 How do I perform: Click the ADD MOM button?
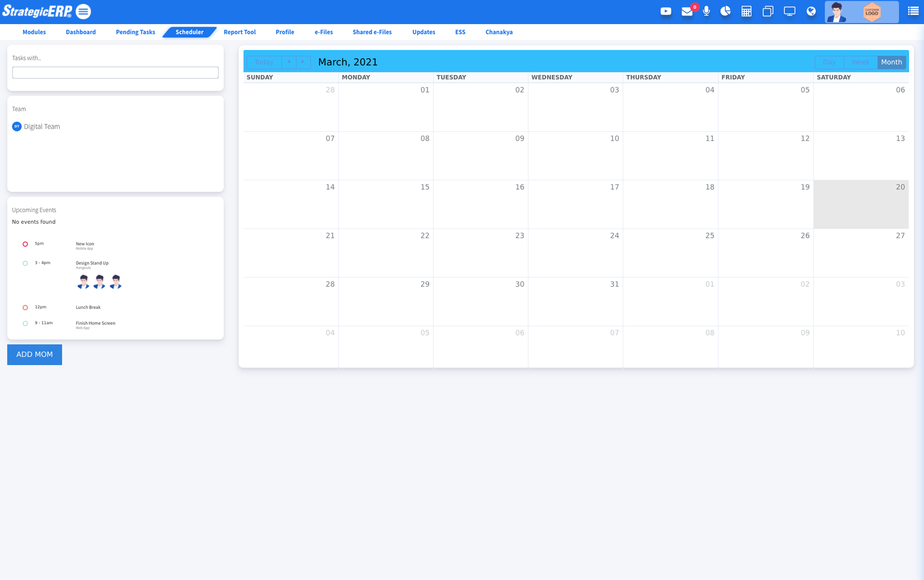[35, 354]
